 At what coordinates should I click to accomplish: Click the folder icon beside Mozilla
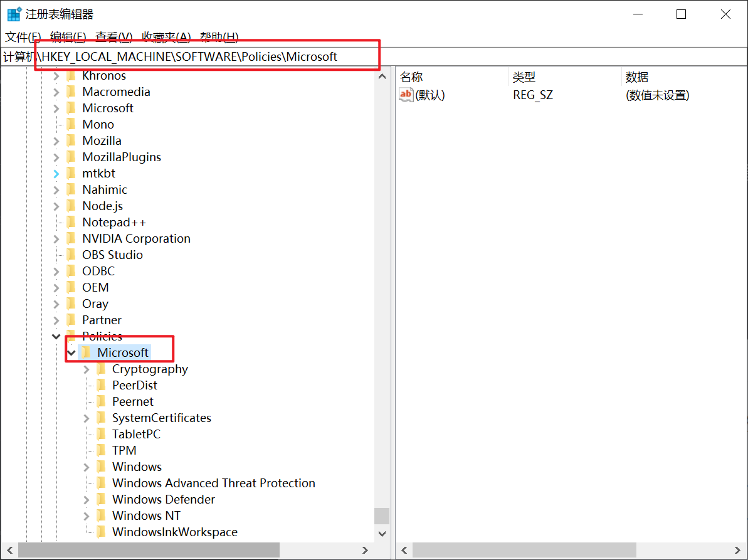(x=71, y=140)
